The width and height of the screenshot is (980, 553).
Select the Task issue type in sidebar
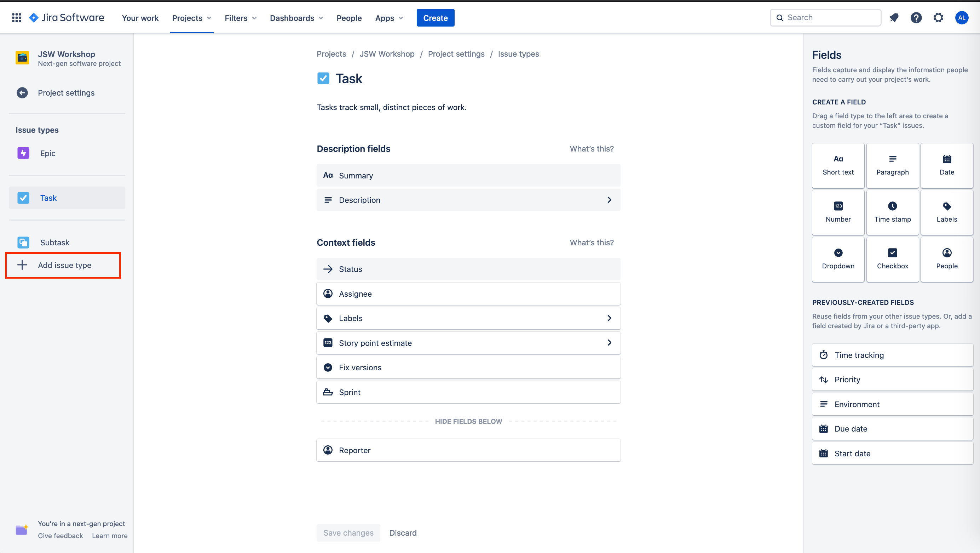tap(67, 198)
